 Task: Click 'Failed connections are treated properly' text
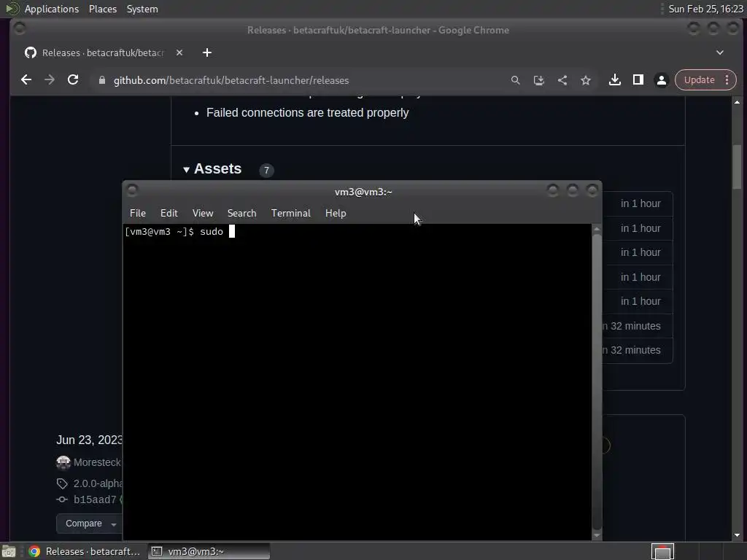point(307,113)
